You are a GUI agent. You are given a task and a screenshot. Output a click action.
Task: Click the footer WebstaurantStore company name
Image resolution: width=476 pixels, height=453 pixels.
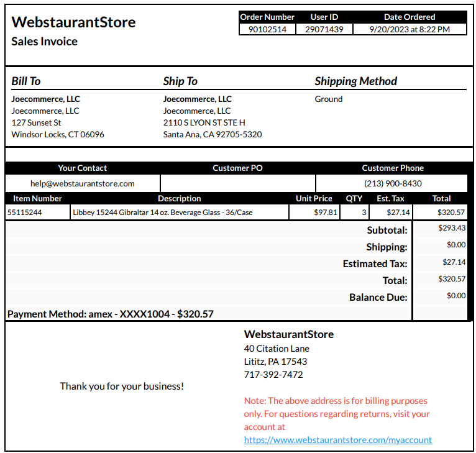click(289, 334)
